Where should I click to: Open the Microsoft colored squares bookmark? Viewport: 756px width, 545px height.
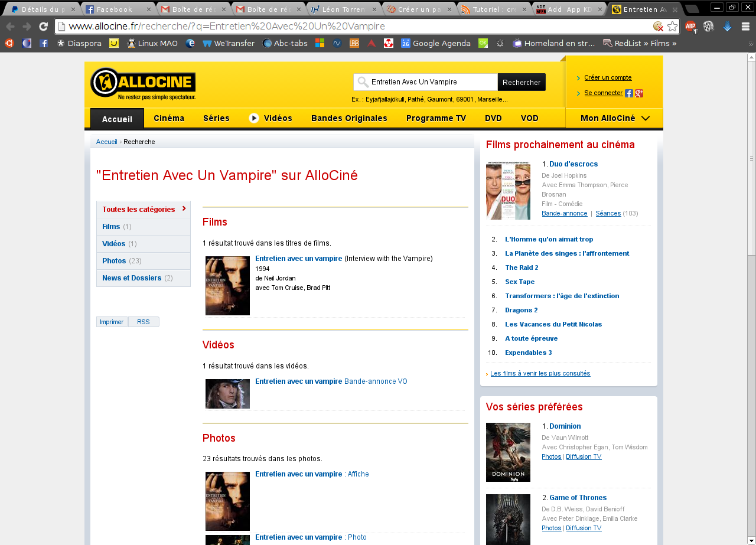pos(320,43)
